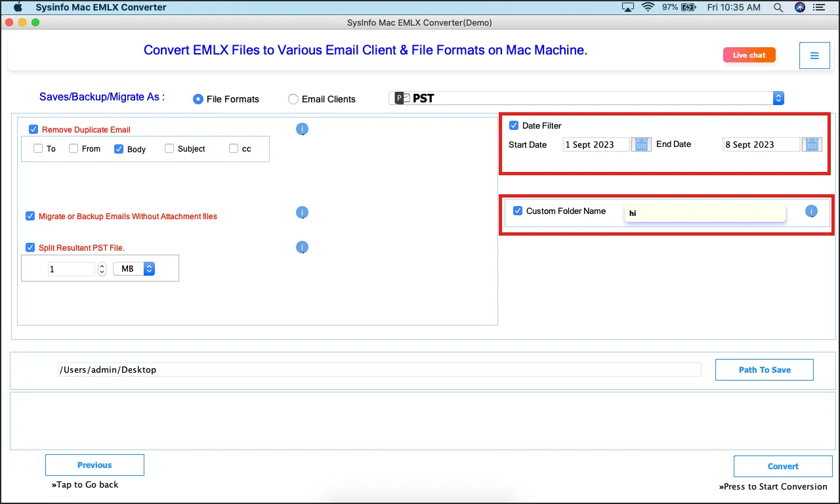Click the End Date field

coord(761,144)
